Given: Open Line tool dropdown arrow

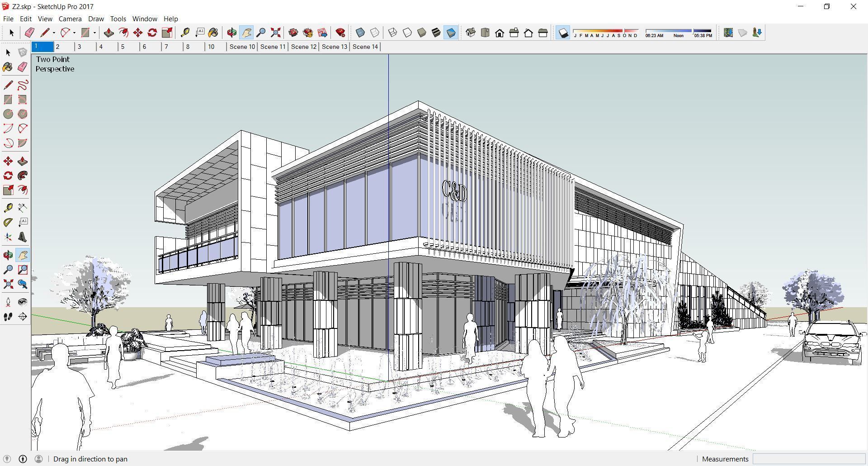Looking at the screenshot, I should [54, 33].
